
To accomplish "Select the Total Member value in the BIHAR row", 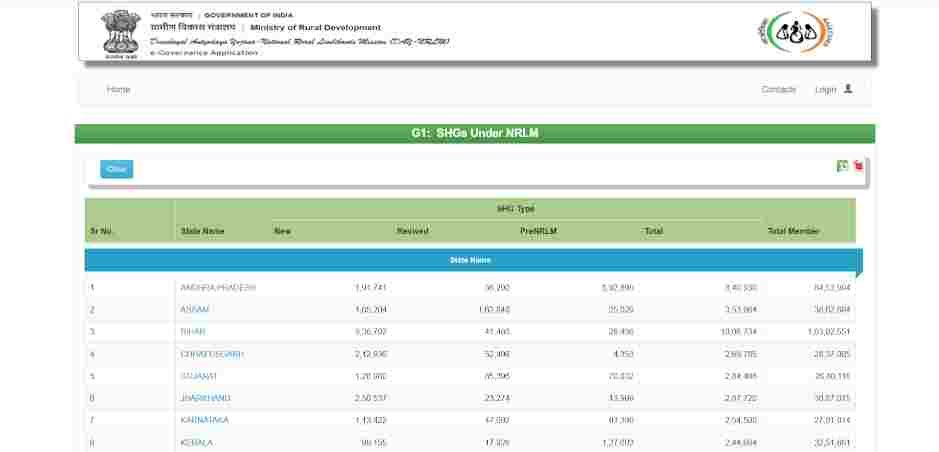I will click(x=828, y=332).
